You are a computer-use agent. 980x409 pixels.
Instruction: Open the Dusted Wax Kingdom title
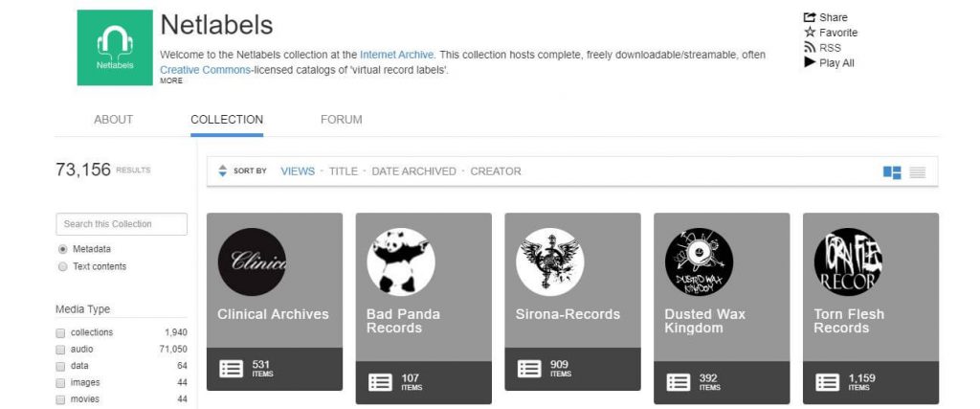(705, 321)
